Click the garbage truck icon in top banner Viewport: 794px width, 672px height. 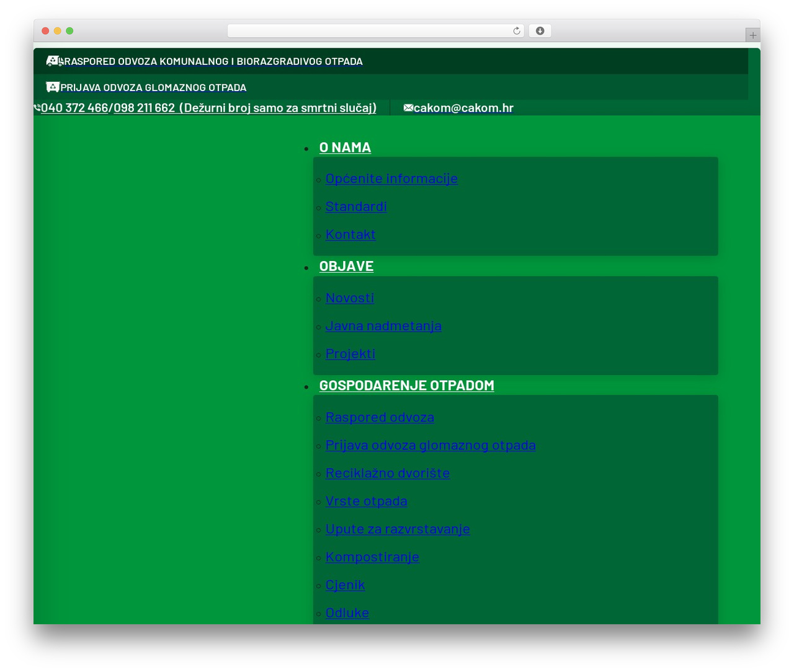(54, 61)
